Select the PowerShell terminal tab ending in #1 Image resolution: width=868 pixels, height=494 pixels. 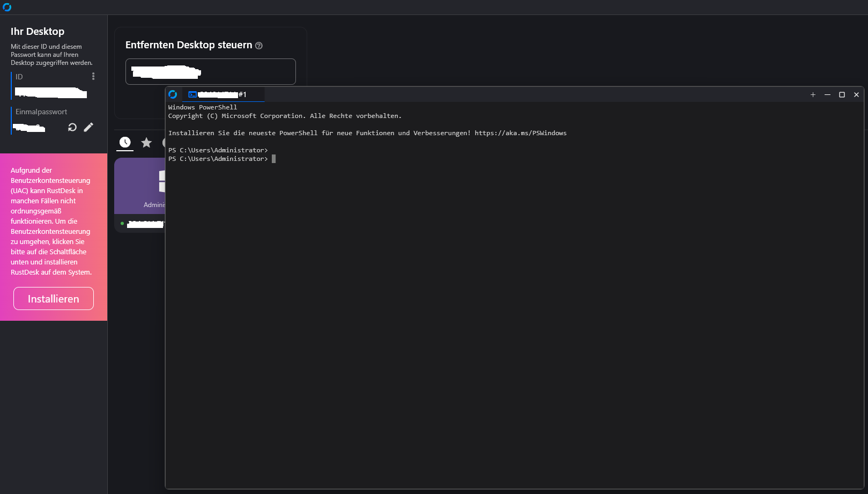coord(222,94)
